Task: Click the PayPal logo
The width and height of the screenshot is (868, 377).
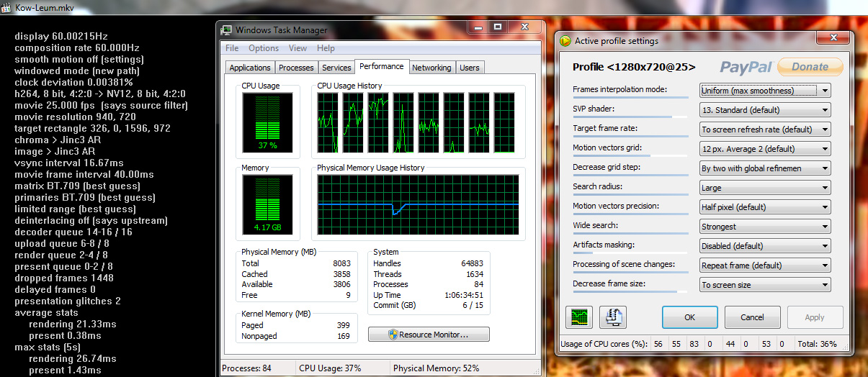Action: [x=746, y=67]
